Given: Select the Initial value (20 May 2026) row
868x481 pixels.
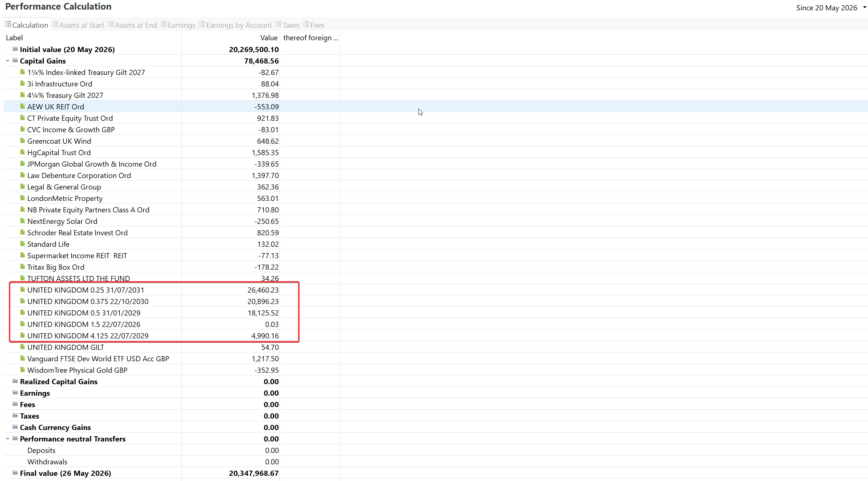Looking at the screenshot, I should click(435, 49).
